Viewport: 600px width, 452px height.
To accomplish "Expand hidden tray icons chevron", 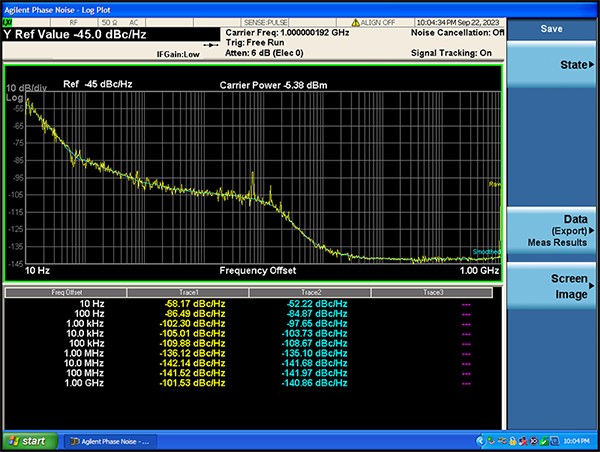I will 481,441.
